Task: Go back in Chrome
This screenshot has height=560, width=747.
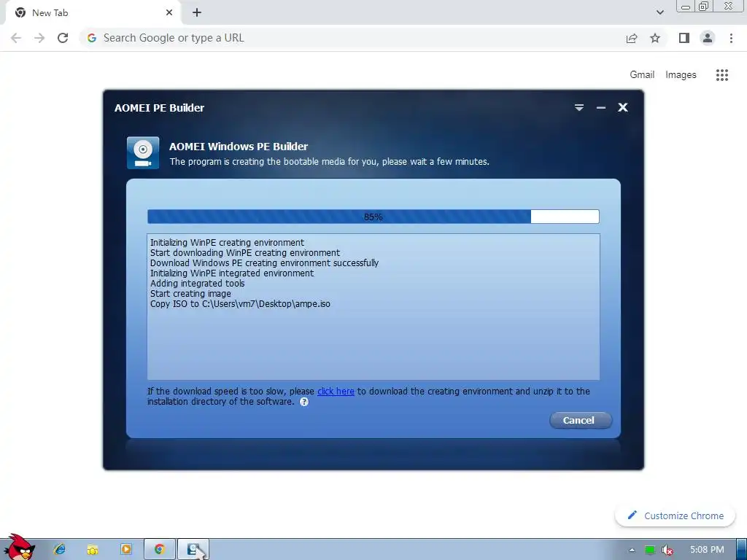Action: [16, 38]
